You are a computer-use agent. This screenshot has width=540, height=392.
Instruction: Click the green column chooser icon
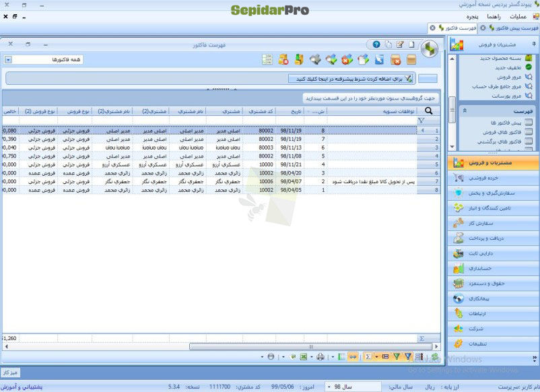point(341,357)
